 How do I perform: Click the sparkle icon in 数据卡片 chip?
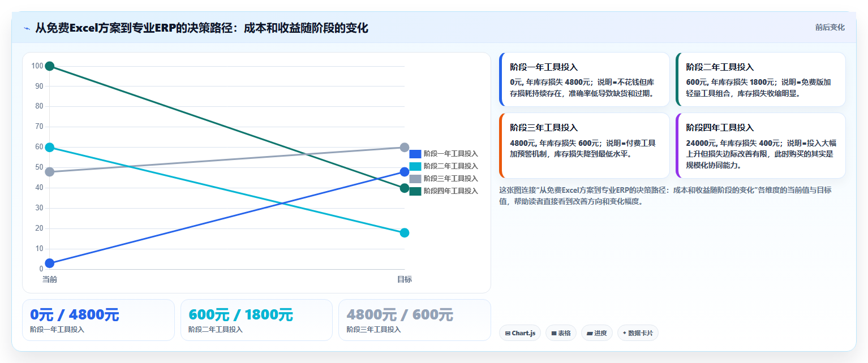(x=625, y=333)
